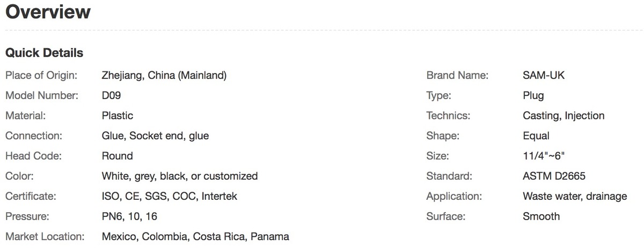The image size is (644, 248).
Task: Select the Head Code value Round
Action: 117,156
